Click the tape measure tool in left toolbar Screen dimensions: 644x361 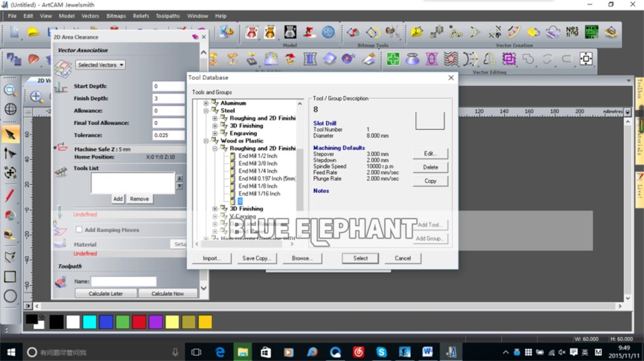coord(10,235)
